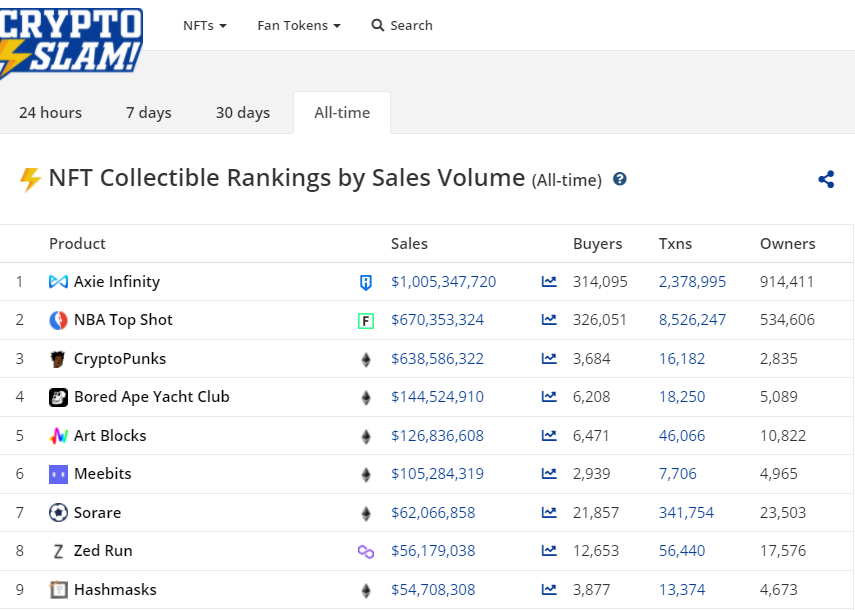Viewport: 855px width, 610px height.
Task: Click the Ethereum icon in Sorare row
Action: click(x=366, y=513)
